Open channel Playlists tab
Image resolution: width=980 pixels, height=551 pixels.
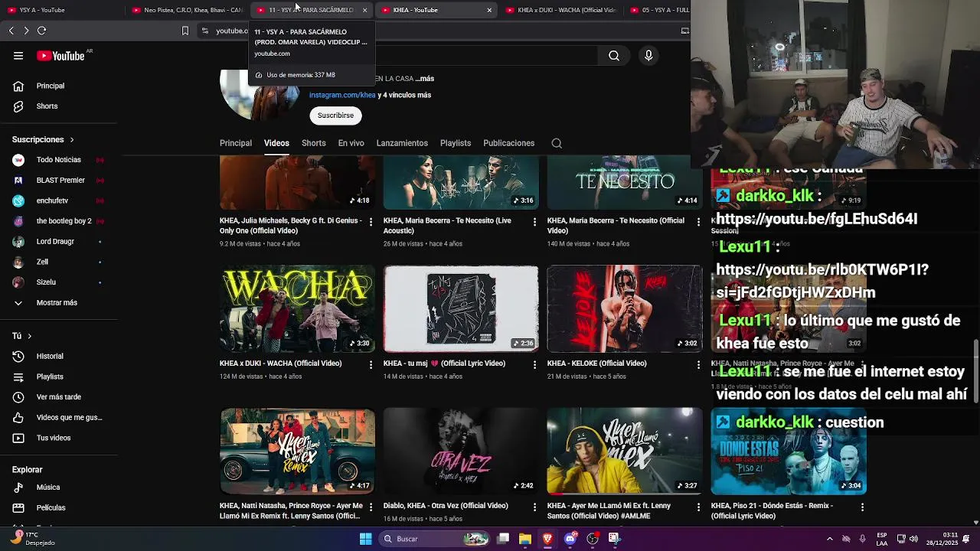point(456,143)
